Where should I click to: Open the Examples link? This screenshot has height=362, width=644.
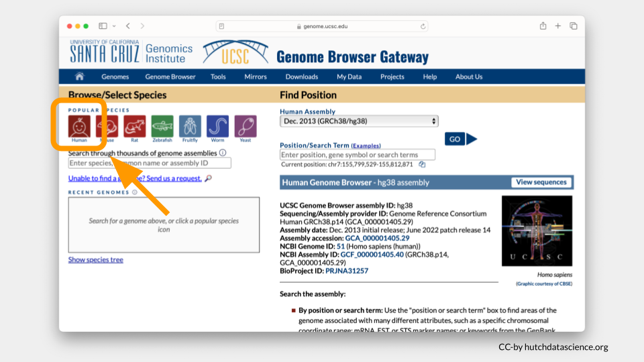[366, 145]
